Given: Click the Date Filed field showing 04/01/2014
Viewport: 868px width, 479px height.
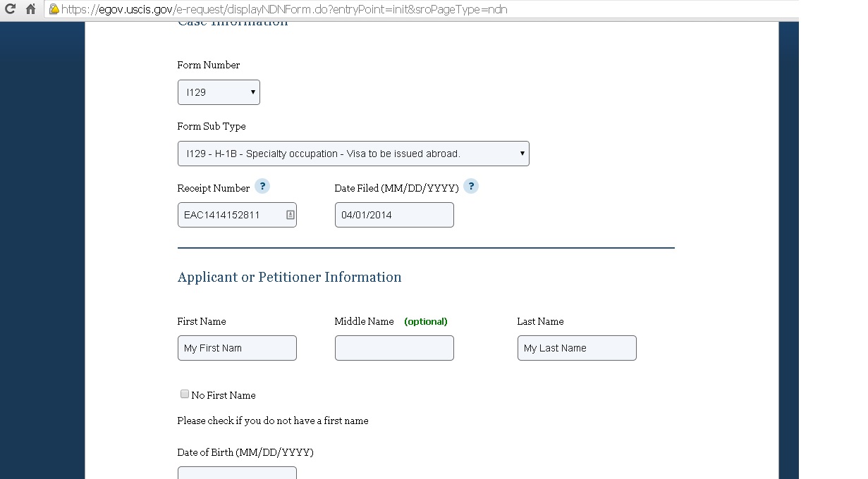Looking at the screenshot, I should point(394,215).
